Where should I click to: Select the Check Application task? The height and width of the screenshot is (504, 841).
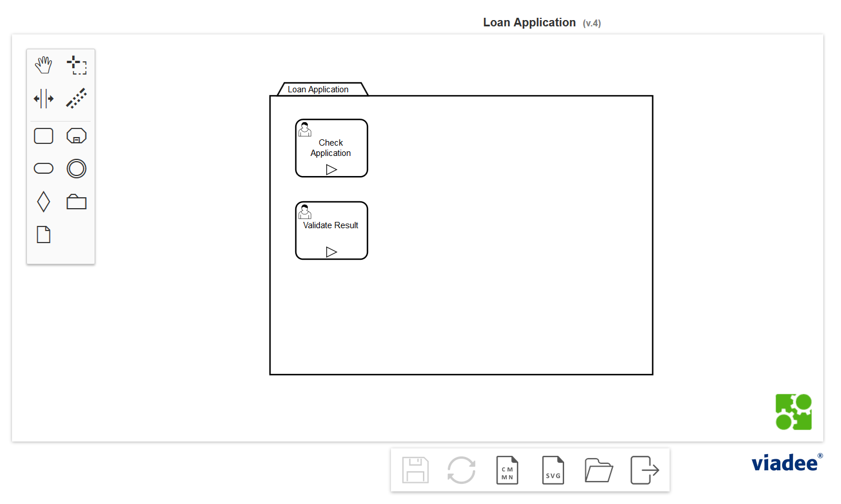(x=331, y=148)
